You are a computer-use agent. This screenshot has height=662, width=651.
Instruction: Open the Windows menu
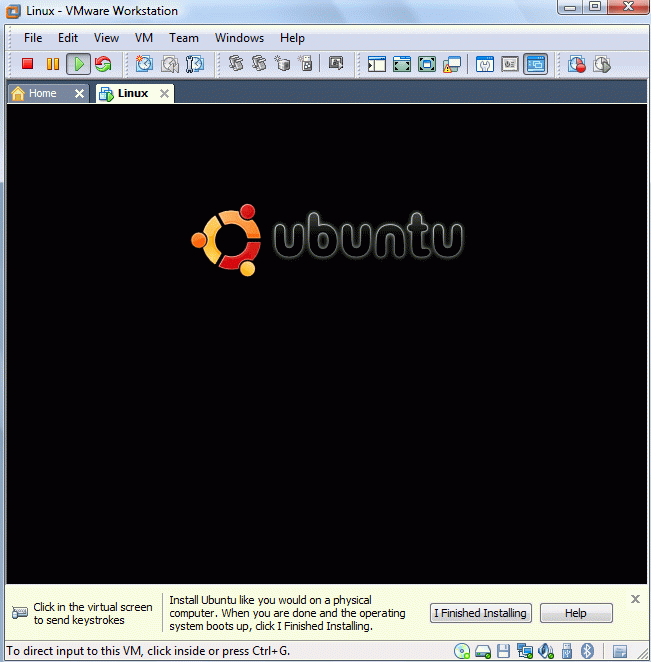pyautogui.click(x=239, y=38)
